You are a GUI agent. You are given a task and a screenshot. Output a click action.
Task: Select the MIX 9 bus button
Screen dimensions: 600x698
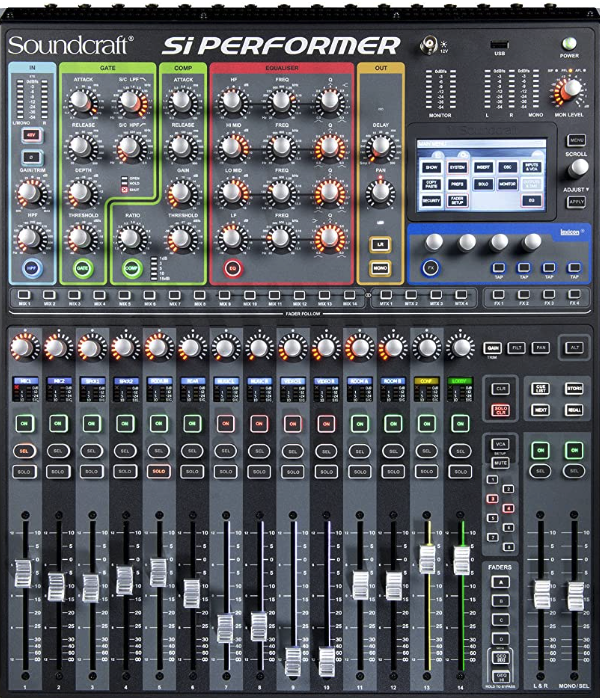pos(225,295)
